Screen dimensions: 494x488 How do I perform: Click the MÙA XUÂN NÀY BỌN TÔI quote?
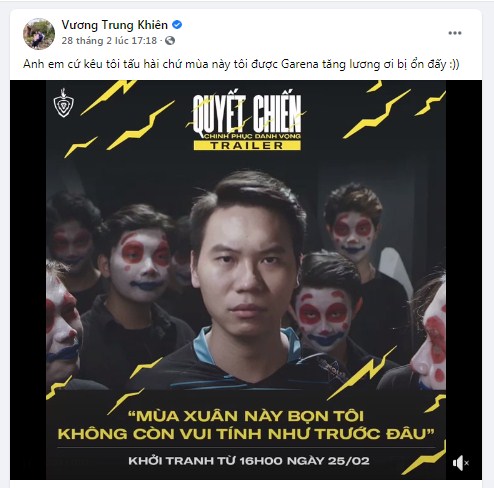point(246,416)
